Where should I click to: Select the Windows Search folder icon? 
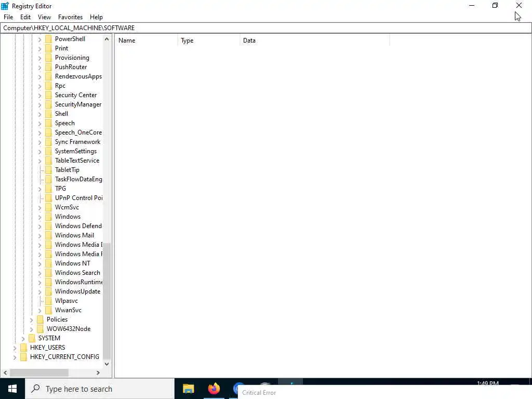[x=48, y=272]
